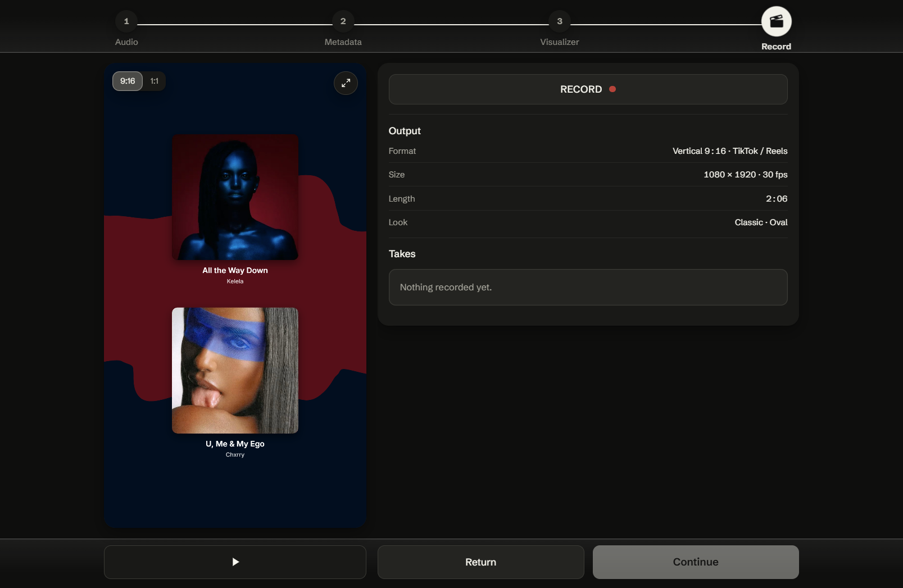Click the artist name 'Chxrry'
The image size is (903, 588).
tap(235, 455)
